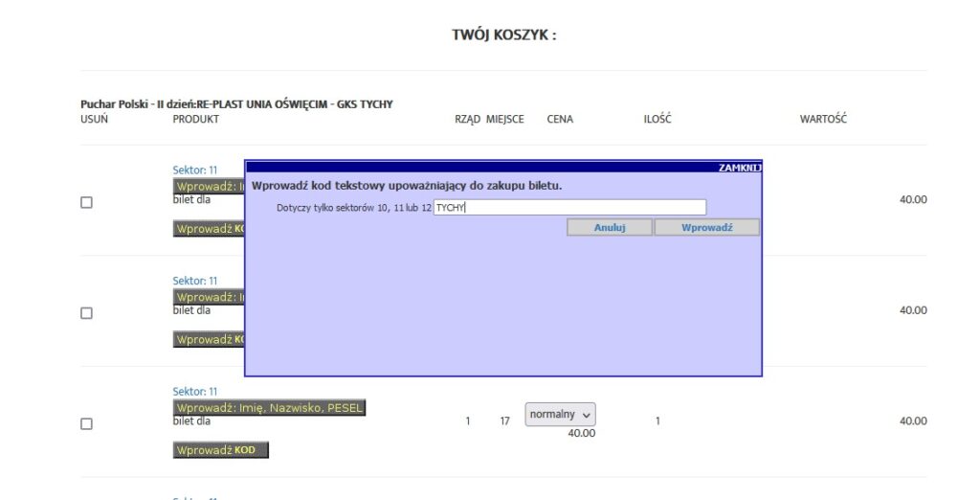Tick the second ticket's remove checkbox
The width and height of the screenshot is (980, 500).
87,313
